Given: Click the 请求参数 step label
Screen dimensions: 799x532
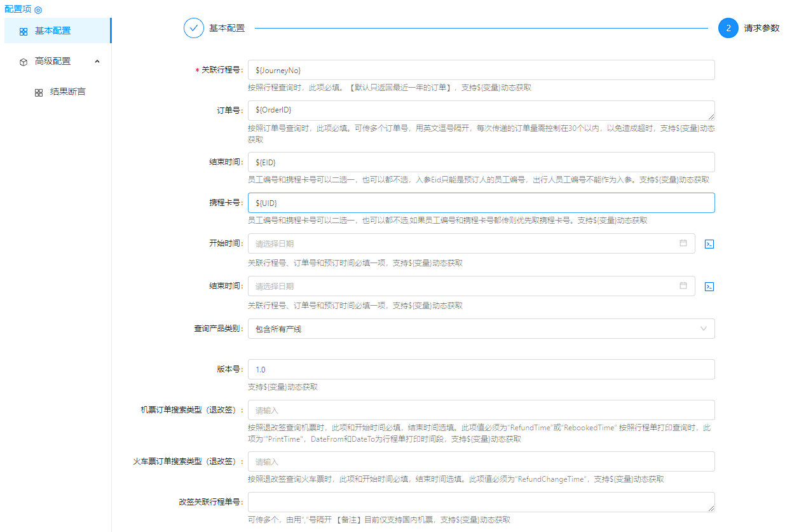Looking at the screenshot, I should click(x=761, y=29).
